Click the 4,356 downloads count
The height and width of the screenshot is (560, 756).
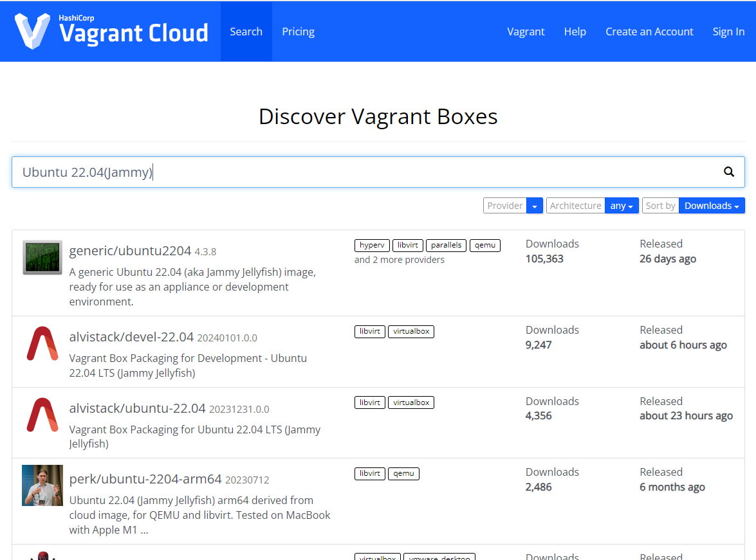(x=539, y=416)
